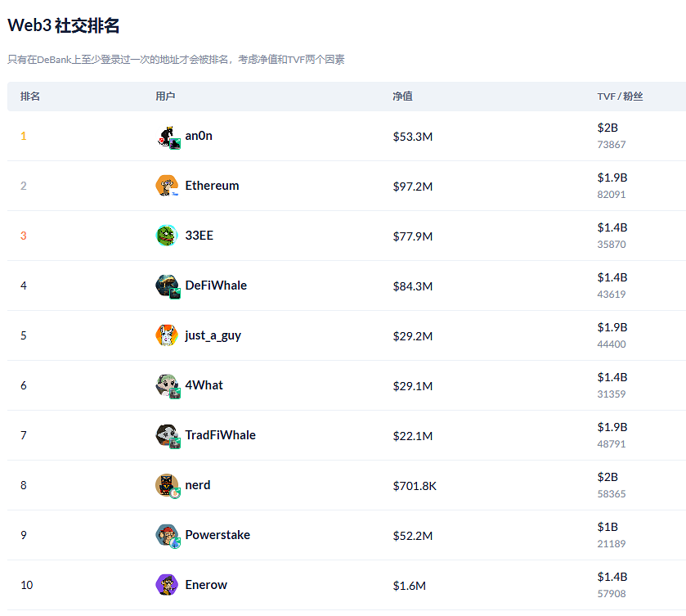Click Ethereum's $97.2M net worth value
The height and width of the screenshot is (616, 686).
pos(412,187)
